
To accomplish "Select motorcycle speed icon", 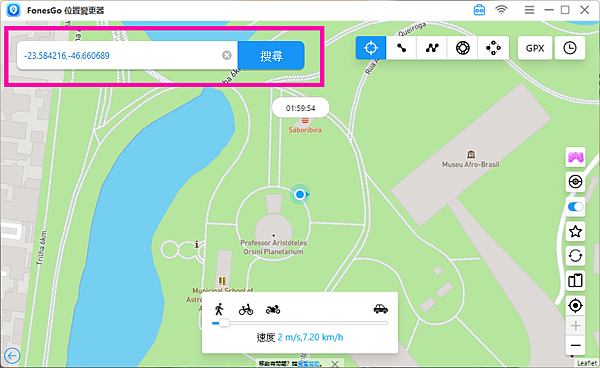I will pos(273,309).
